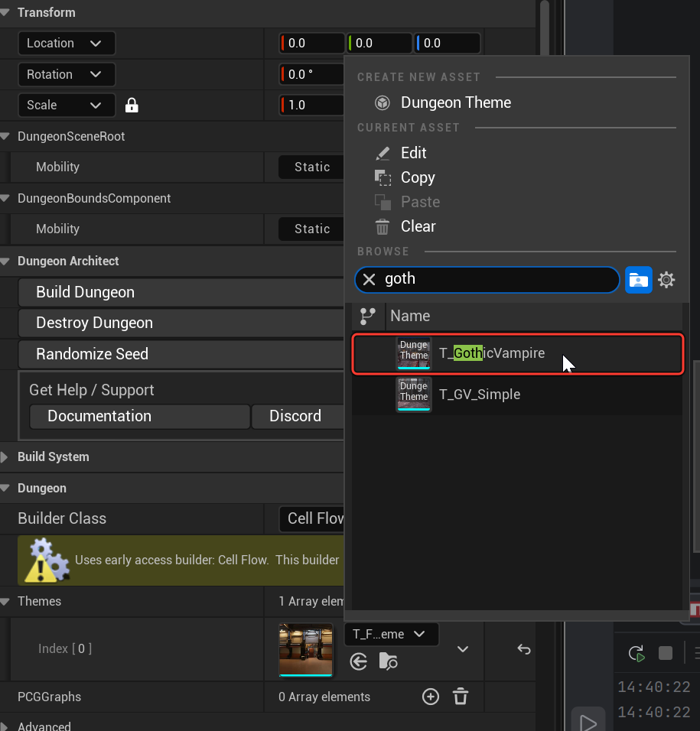
Task: Collapse the Transform section
Action: 5,12
